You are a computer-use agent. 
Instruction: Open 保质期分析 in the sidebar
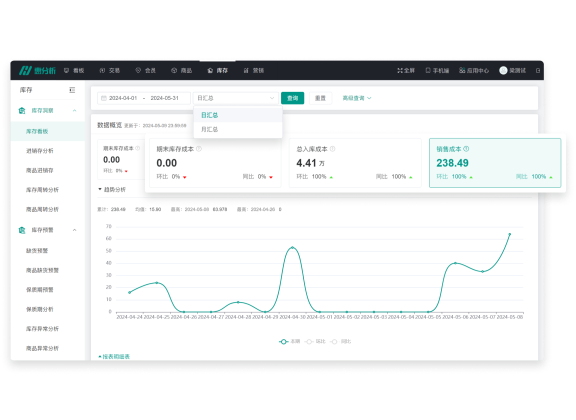pyautogui.click(x=48, y=309)
